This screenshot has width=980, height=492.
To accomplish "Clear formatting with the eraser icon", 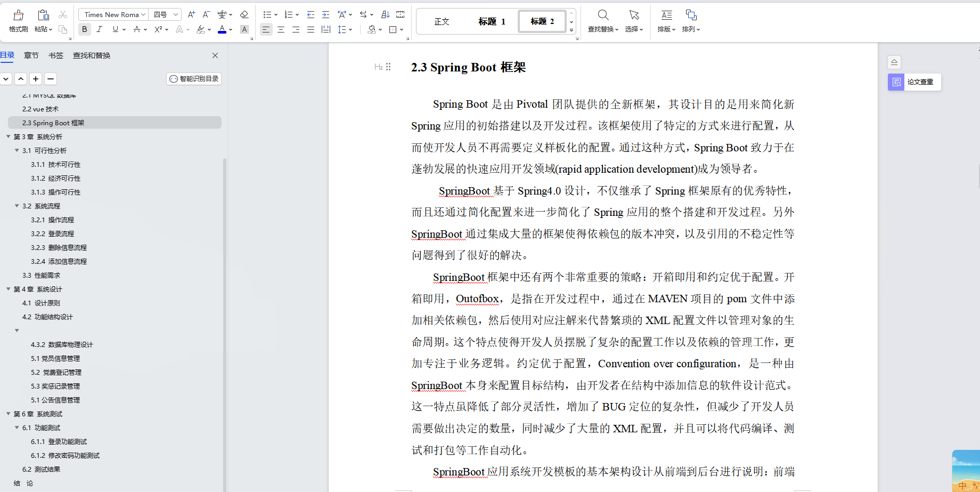I will 244,14.
